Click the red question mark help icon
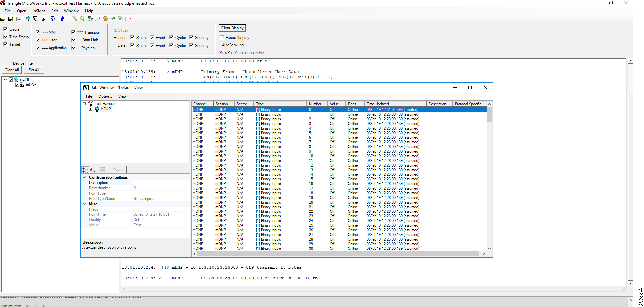Image resolution: width=644 pixels, height=307 pixels. click(x=130, y=19)
